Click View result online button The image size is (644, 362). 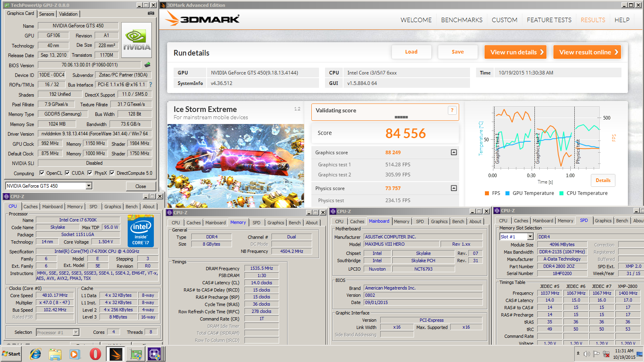tap(587, 52)
